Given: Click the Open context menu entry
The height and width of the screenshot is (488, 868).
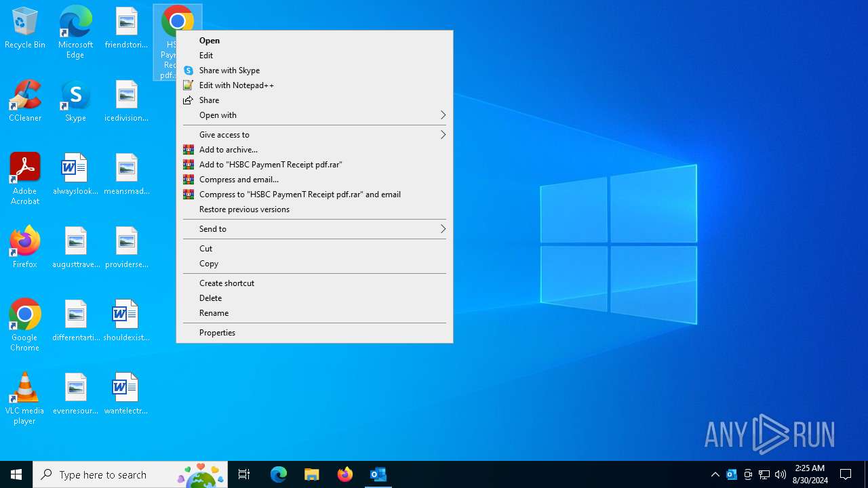Looking at the screenshot, I should point(315,41).
